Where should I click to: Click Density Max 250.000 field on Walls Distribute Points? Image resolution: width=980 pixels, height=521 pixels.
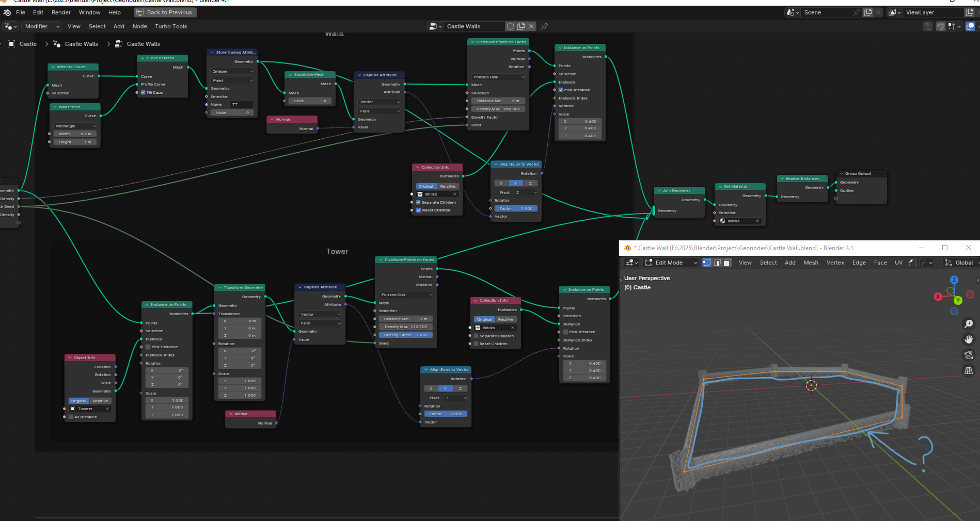point(498,109)
